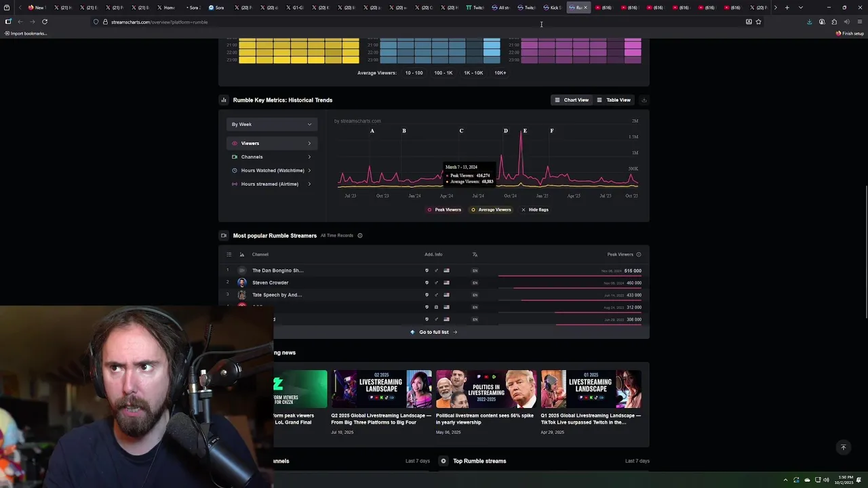Image resolution: width=868 pixels, height=488 pixels.
Task: Select 10K+ average viewers legend
Action: (500, 73)
